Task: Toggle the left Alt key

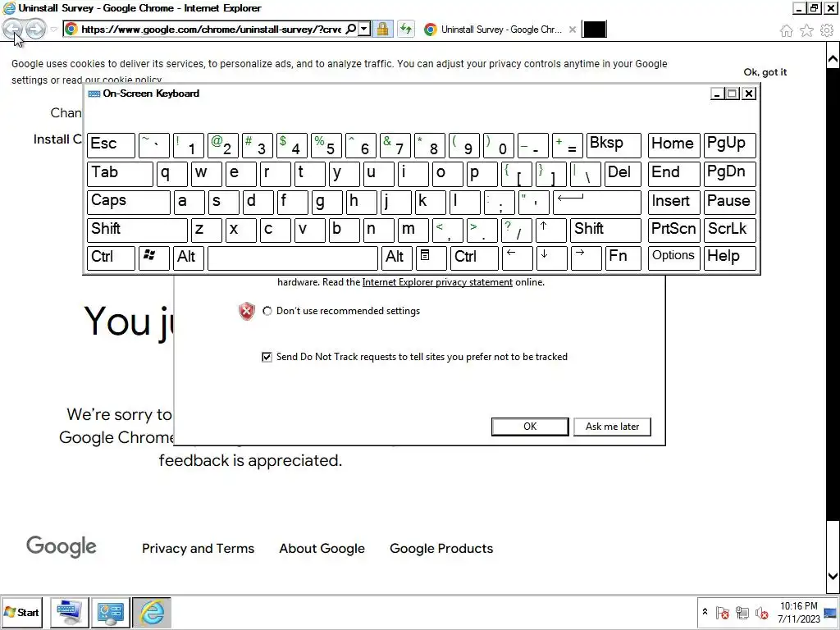Action: tap(188, 258)
